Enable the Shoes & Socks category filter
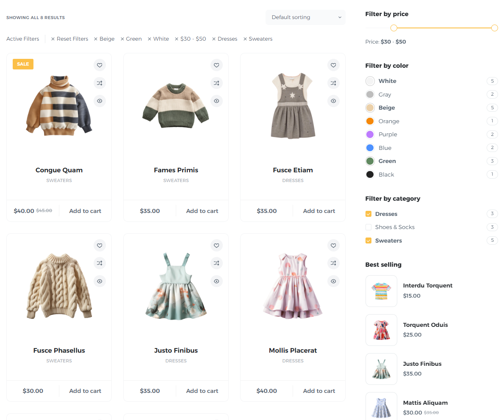This screenshot has width=504, height=420. click(368, 227)
